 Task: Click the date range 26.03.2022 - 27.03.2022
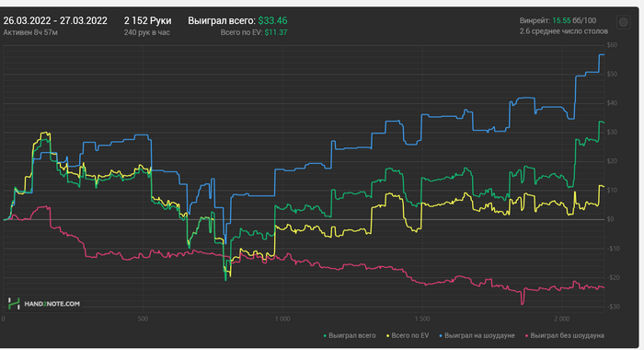55,20
